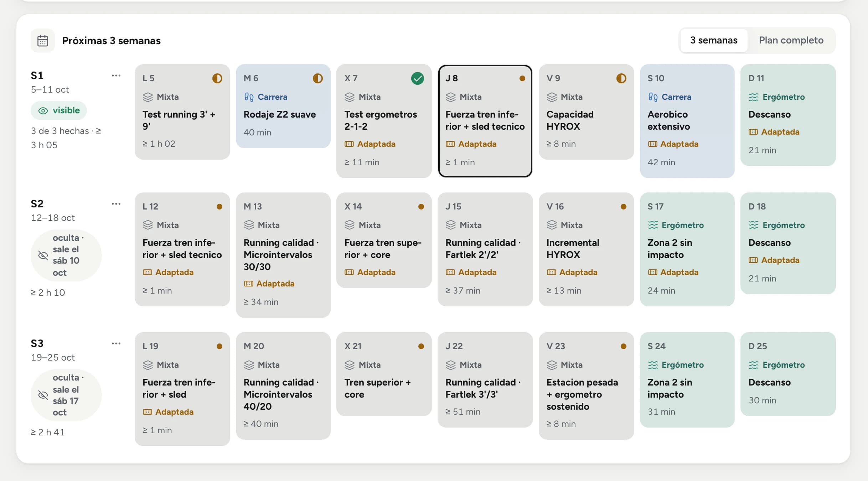Open the S2 week options menu
868x481 pixels.
pyautogui.click(x=116, y=204)
